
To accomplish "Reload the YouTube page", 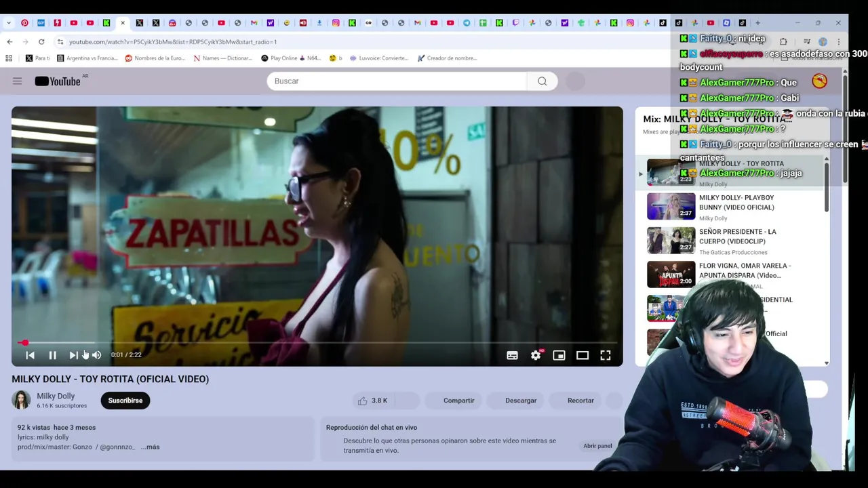I will click(x=41, y=42).
